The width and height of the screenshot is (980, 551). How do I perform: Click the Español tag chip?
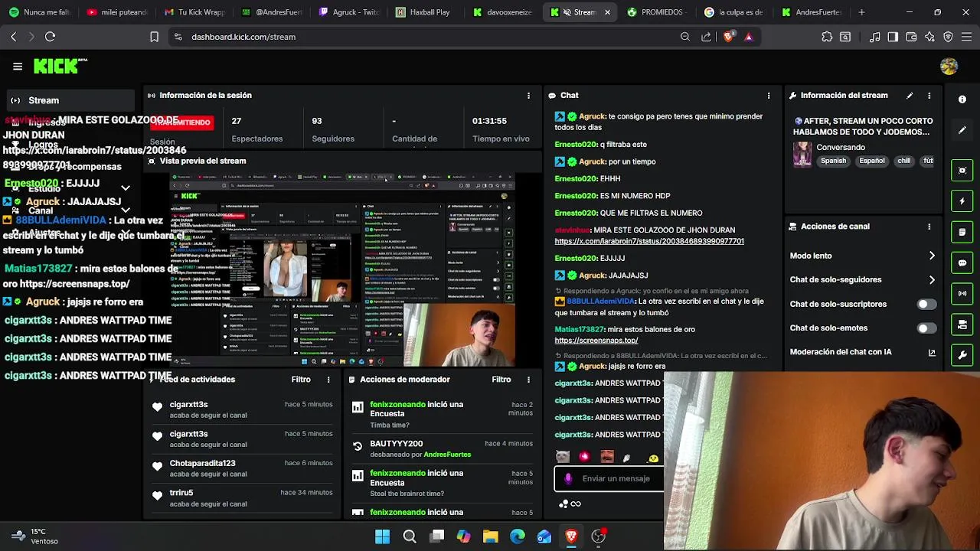pos(871,161)
